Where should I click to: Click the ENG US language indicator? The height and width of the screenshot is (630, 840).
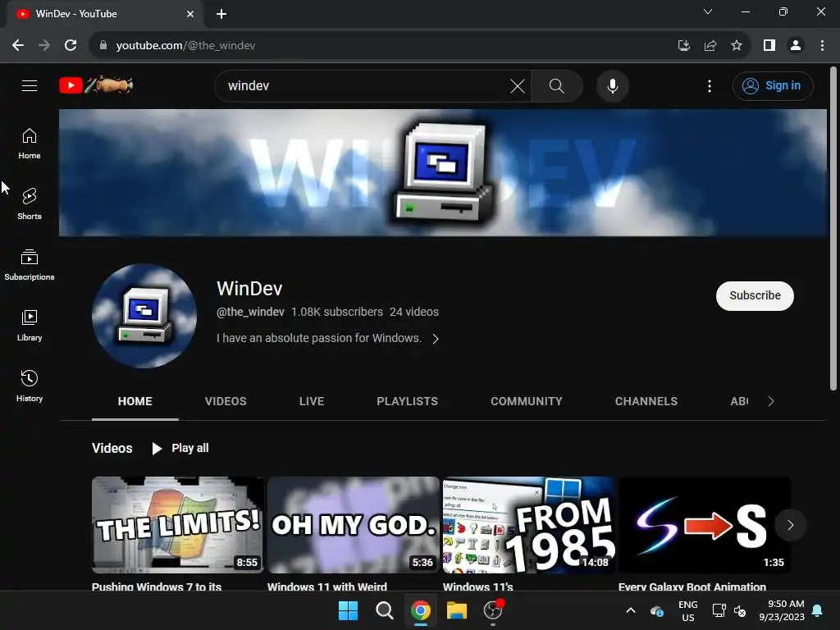[x=688, y=610]
